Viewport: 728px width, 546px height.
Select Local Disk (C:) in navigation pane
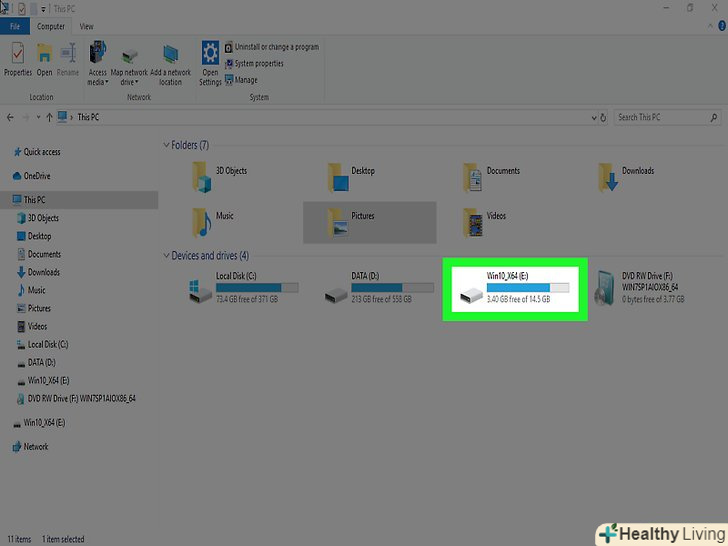coord(42,344)
